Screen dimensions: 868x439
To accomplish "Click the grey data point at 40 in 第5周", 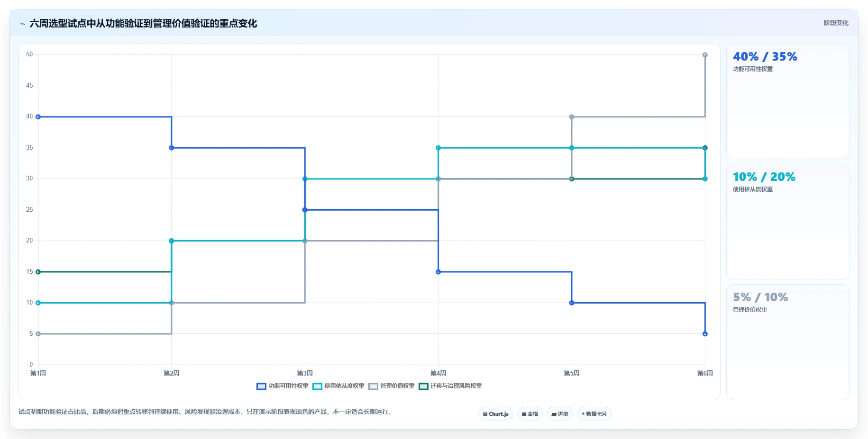I will point(572,117).
